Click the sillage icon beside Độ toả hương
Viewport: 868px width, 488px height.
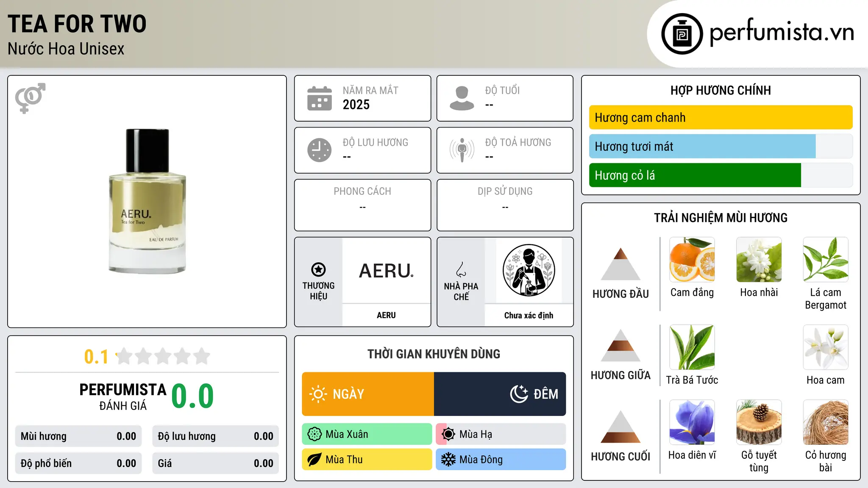pyautogui.click(x=462, y=150)
